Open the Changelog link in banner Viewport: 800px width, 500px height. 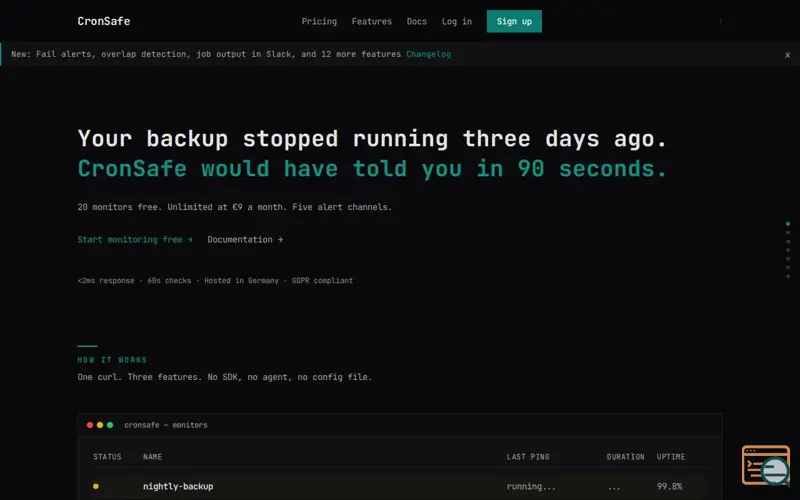click(429, 54)
